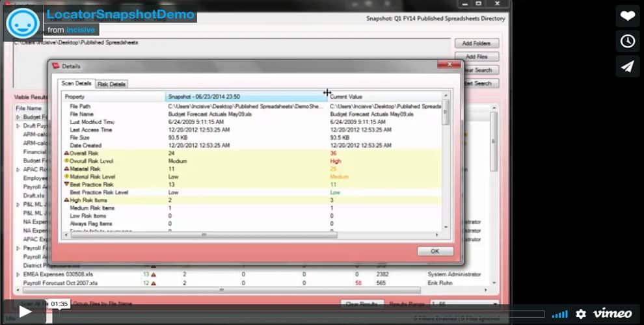The image size is (644, 325).
Task: Click the Overall Risk Level yellow circle icon
Action: click(66, 161)
